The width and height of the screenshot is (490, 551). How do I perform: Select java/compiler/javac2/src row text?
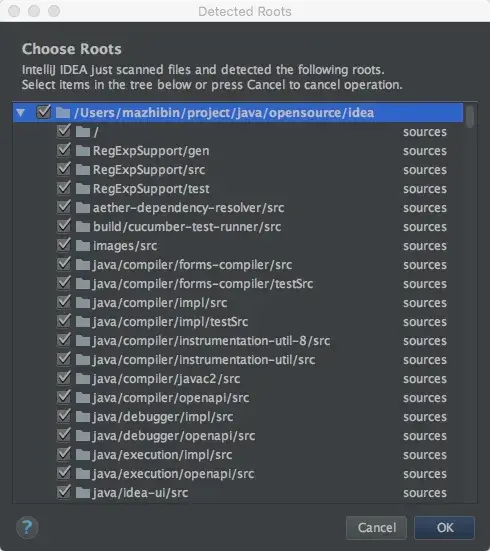pos(166,379)
